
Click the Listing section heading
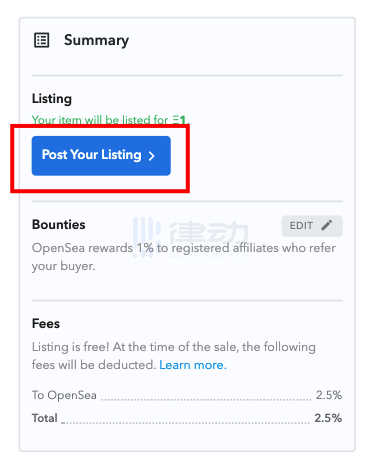tap(52, 99)
